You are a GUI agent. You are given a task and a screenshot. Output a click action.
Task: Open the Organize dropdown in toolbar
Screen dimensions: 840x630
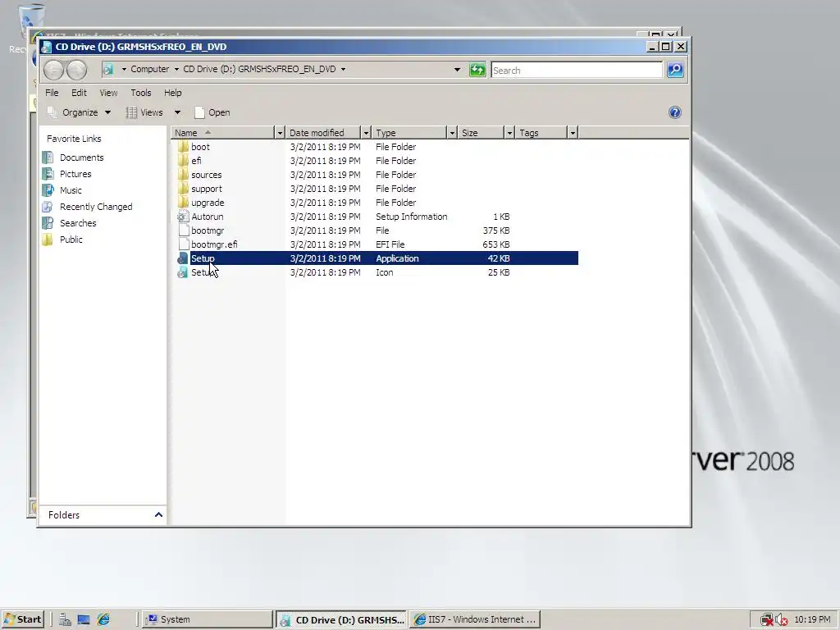80,112
